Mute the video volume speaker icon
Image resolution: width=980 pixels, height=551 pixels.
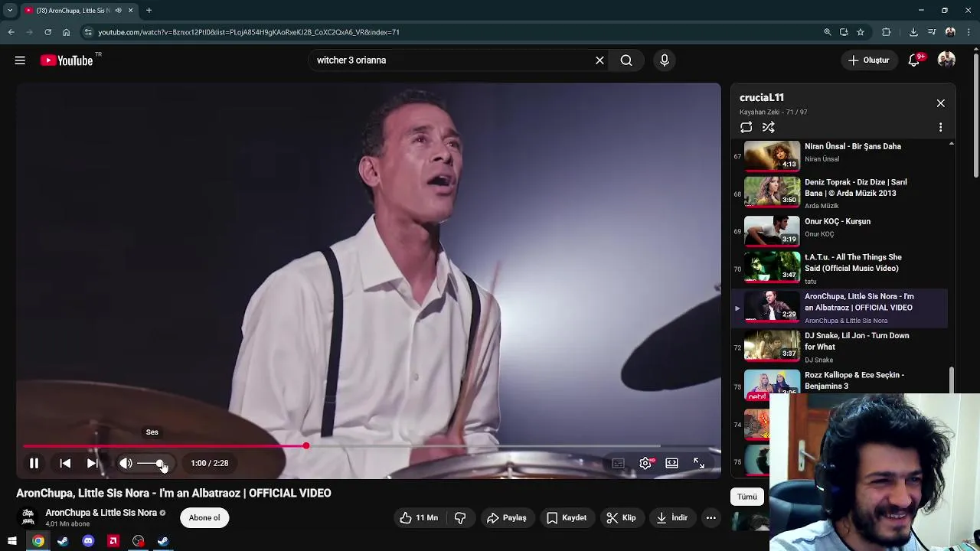[x=126, y=463]
